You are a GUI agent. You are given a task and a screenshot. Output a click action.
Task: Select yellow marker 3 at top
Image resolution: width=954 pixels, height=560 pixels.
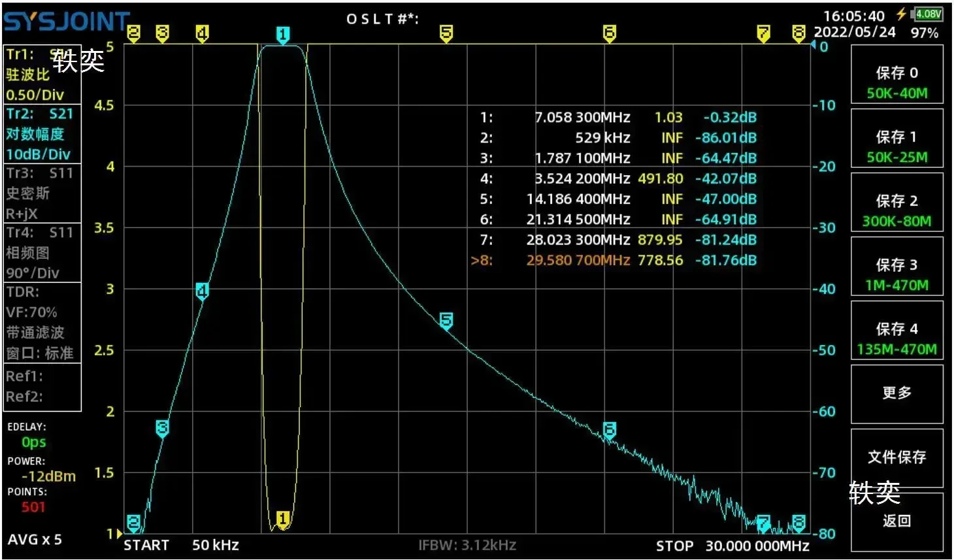coord(162,34)
